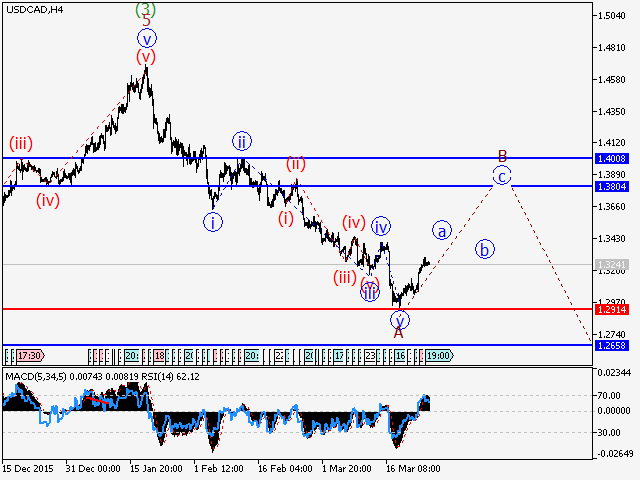This screenshot has height=480, width=640.
Task: Select circled blue c projection label
Action: [x=502, y=176]
